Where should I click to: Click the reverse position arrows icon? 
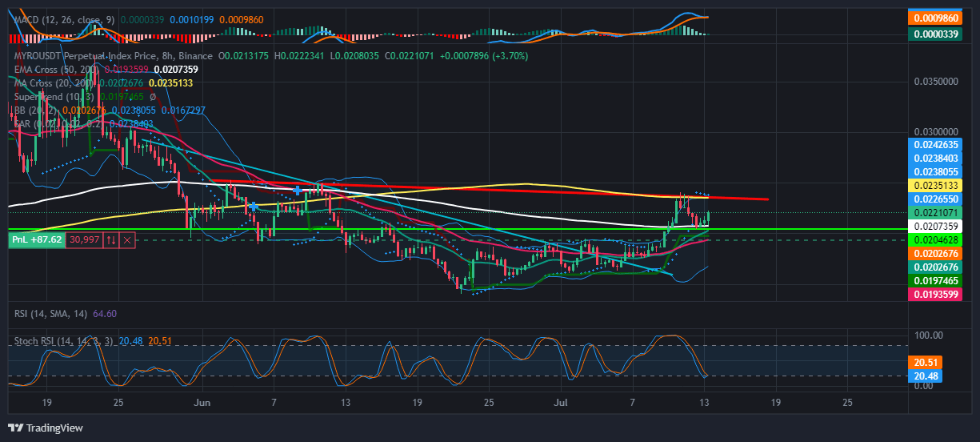[x=111, y=239]
